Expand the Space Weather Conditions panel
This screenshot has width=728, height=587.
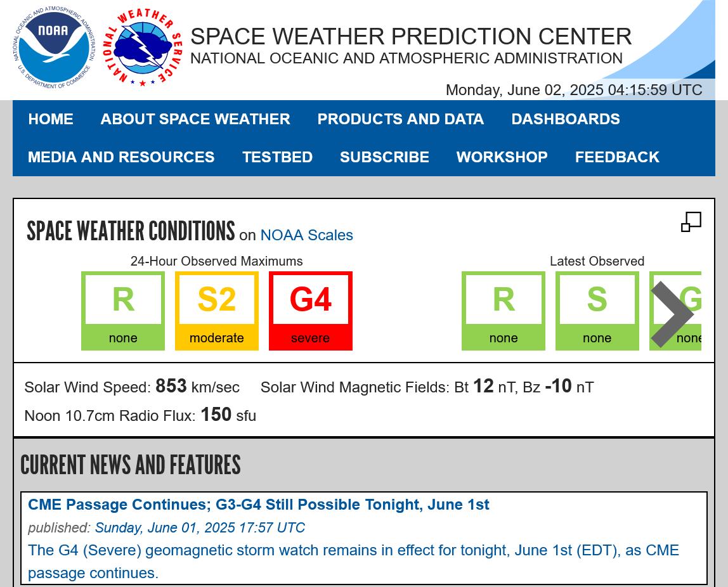[x=691, y=222]
